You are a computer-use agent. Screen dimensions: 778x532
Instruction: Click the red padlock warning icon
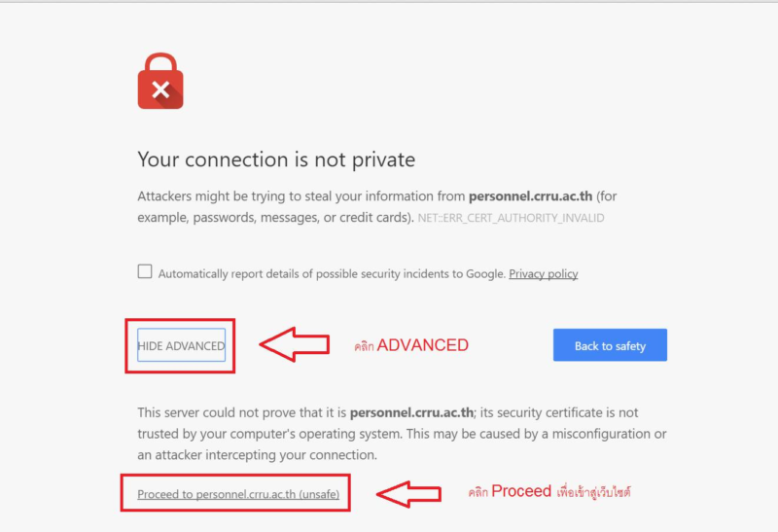[160, 82]
